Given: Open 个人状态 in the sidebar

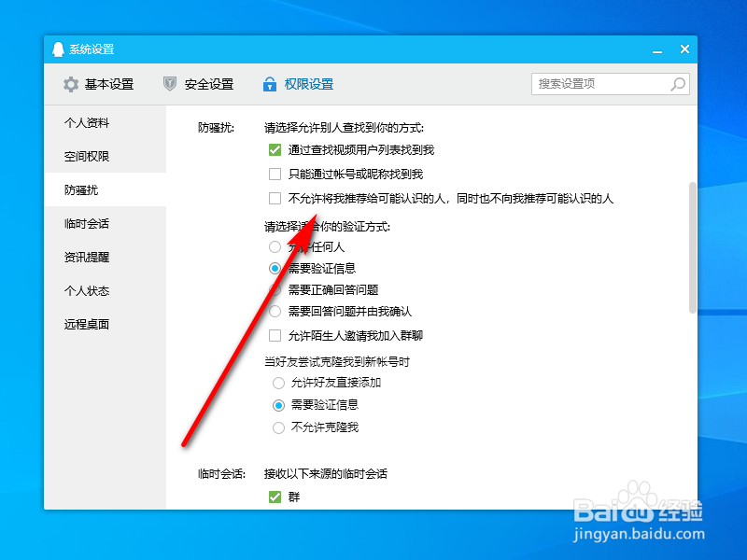Looking at the screenshot, I should 105,290.
